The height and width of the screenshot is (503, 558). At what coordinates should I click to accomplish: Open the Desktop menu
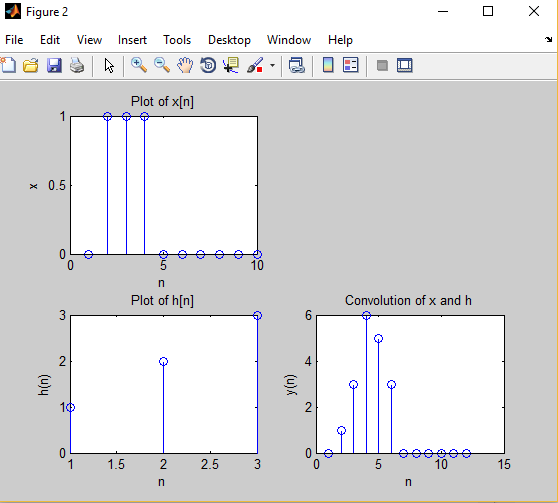point(230,40)
